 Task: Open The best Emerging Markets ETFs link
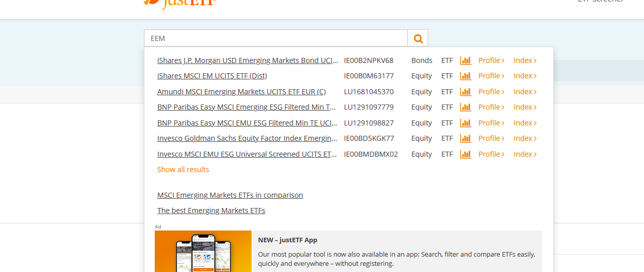pos(211,211)
